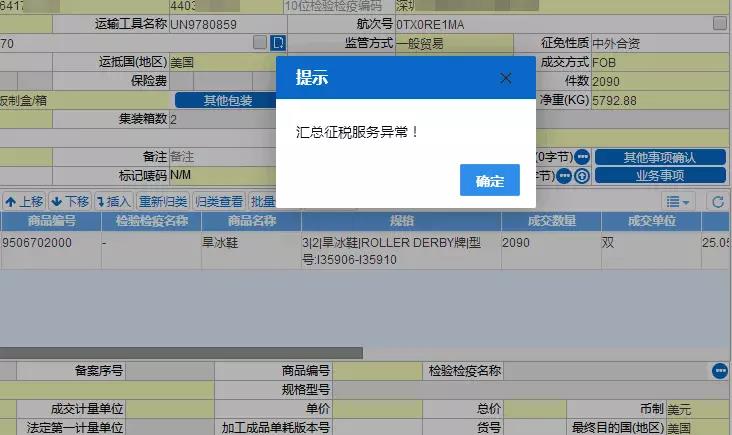
Task: Open 其他事项确认 confirmation
Action: point(660,157)
